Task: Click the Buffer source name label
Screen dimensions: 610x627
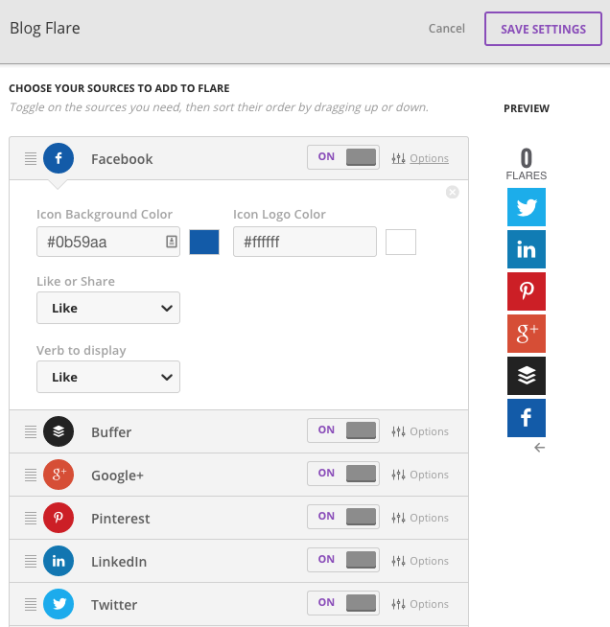Action: point(111,432)
